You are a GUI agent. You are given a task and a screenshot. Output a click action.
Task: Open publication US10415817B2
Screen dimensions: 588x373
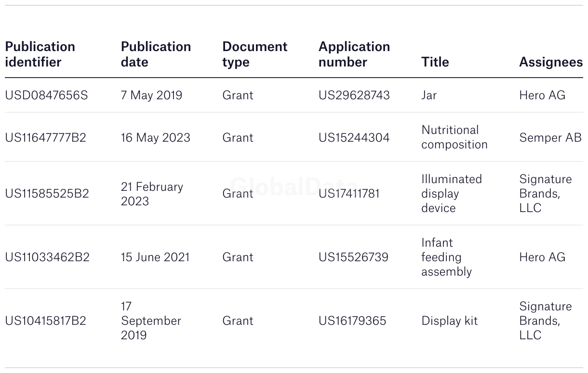click(45, 321)
